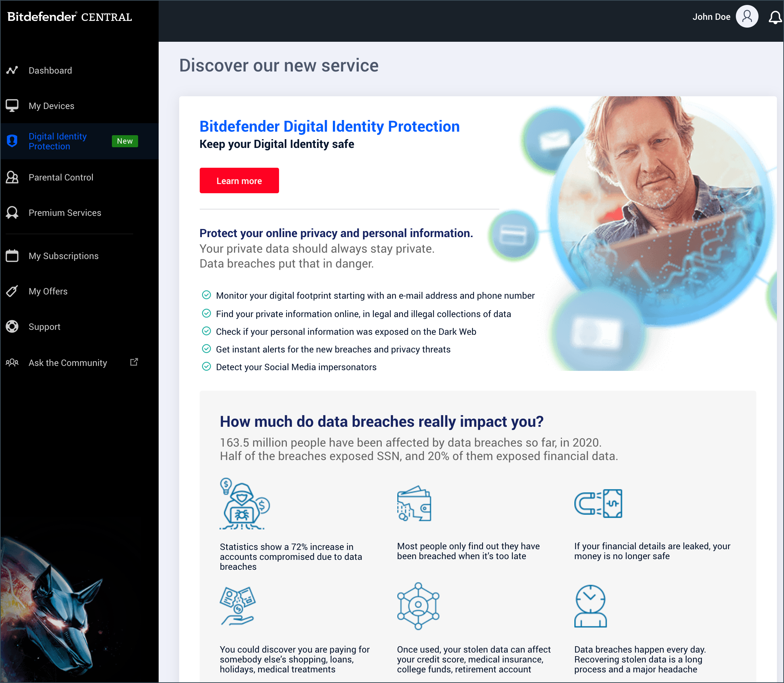Select My Devices in sidebar
Image resolution: width=784 pixels, height=683 pixels.
(51, 105)
